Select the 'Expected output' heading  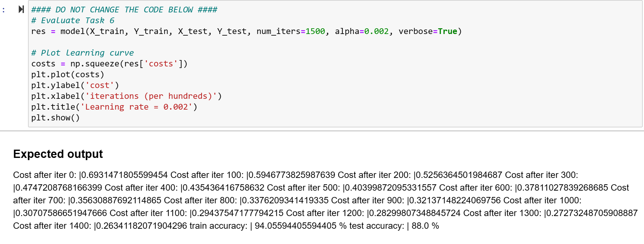[x=57, y=154]
